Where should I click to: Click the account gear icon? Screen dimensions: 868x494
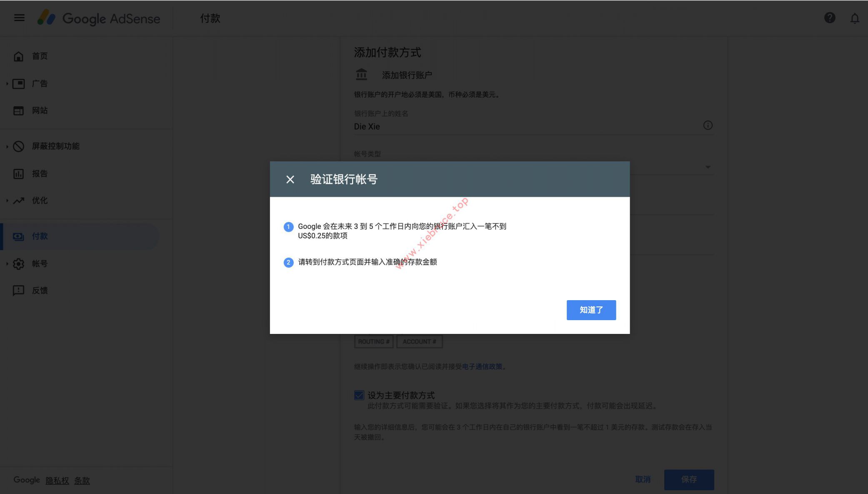click(18, 264)
